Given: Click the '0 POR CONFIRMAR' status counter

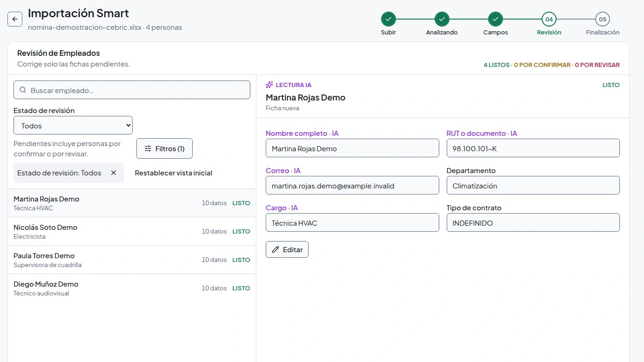Looking at the screenshot, I should (x=542, y=65).
